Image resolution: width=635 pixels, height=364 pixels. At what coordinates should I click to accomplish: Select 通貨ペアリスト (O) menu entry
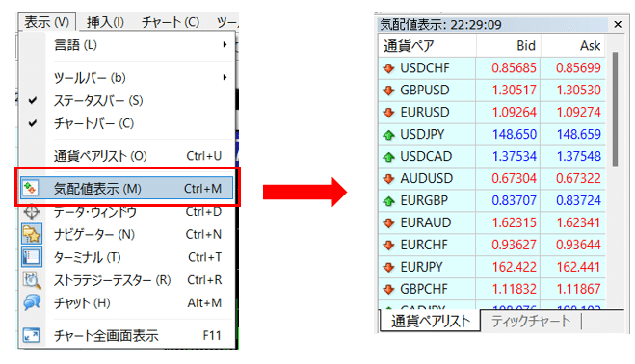(x=126, y=156)
